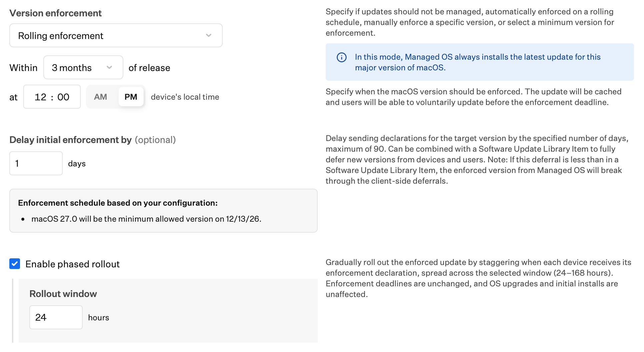Viewport: 644px width, 352px height.
Task: Click the Rollout window heading
Action: tap(63, 294)
